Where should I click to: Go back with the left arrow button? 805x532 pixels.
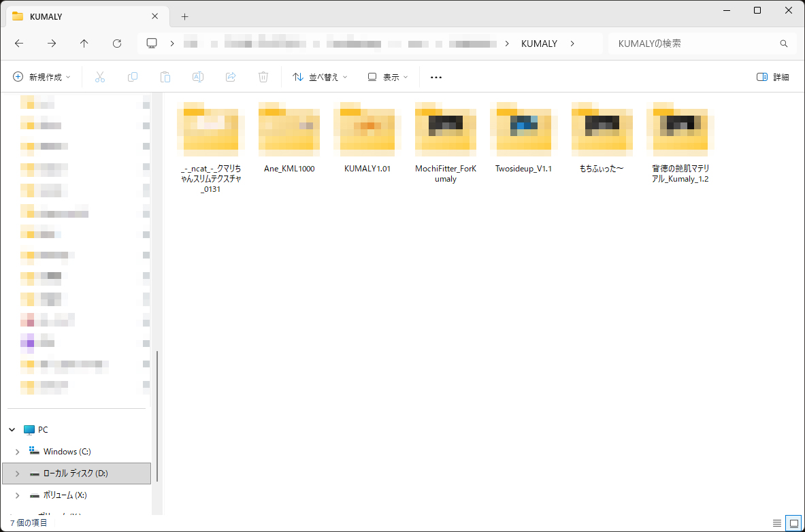(x=19, y=44)
